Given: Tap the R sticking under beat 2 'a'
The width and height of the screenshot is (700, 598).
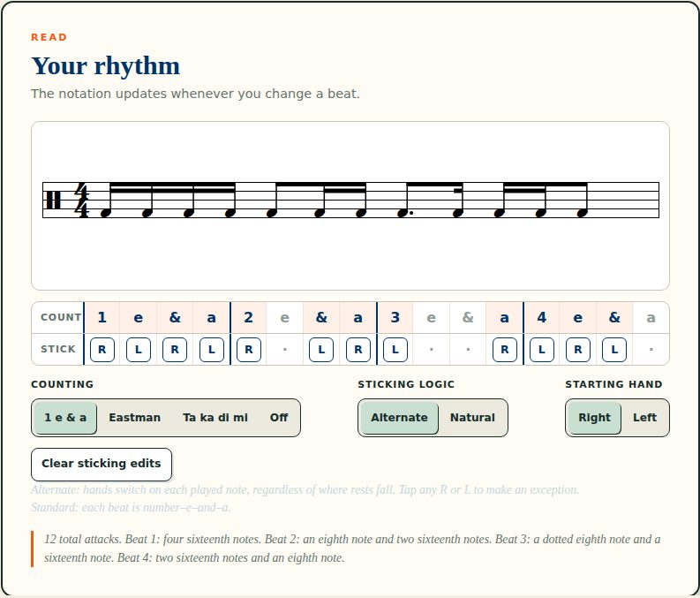Looking at the screenshot, I should click(358, 350).
